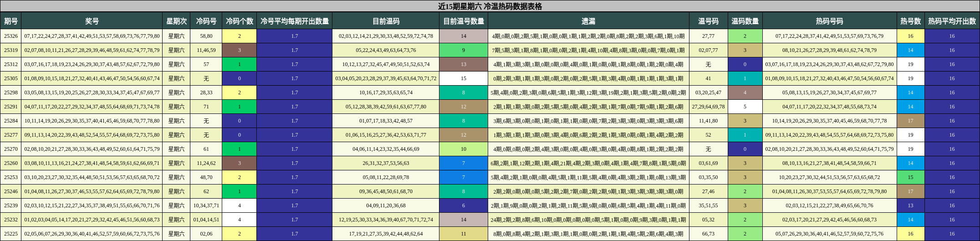This screenshot has width=980, height=241.
Task: Click the 冷号平均每期开出数量 header
Action: click(295, 21)
